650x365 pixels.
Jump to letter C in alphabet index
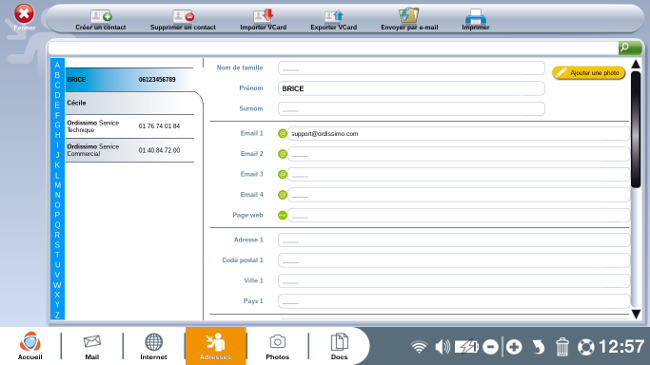[x=57, y=85]
